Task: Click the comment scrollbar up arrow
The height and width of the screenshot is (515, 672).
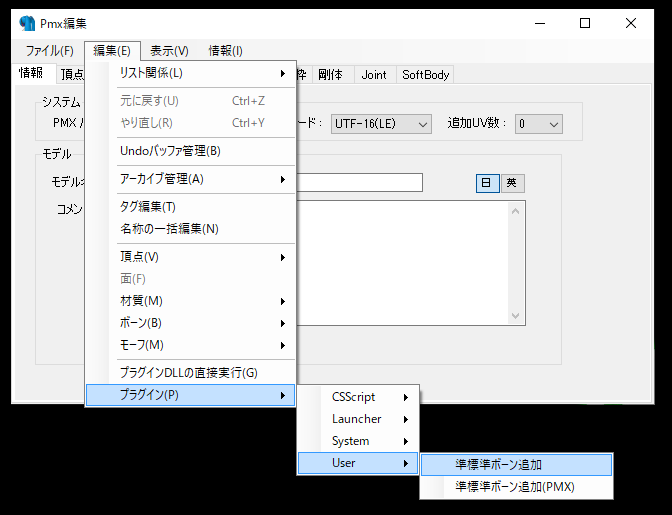Action: point(516,211)
